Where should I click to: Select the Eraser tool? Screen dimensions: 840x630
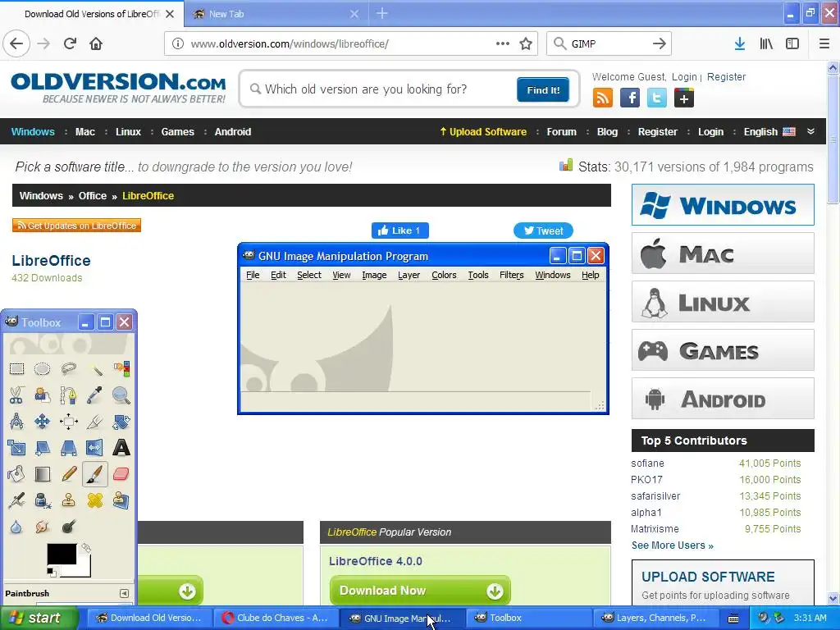click(x=121, y=474)
